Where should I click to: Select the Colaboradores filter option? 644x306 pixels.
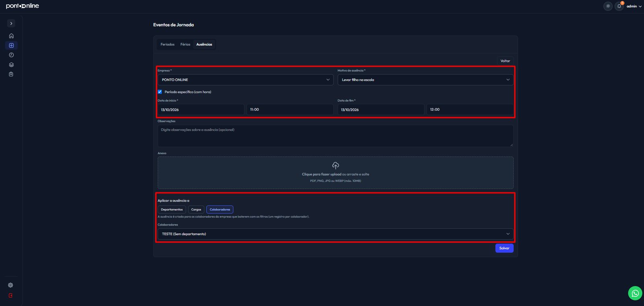(220, 209)
